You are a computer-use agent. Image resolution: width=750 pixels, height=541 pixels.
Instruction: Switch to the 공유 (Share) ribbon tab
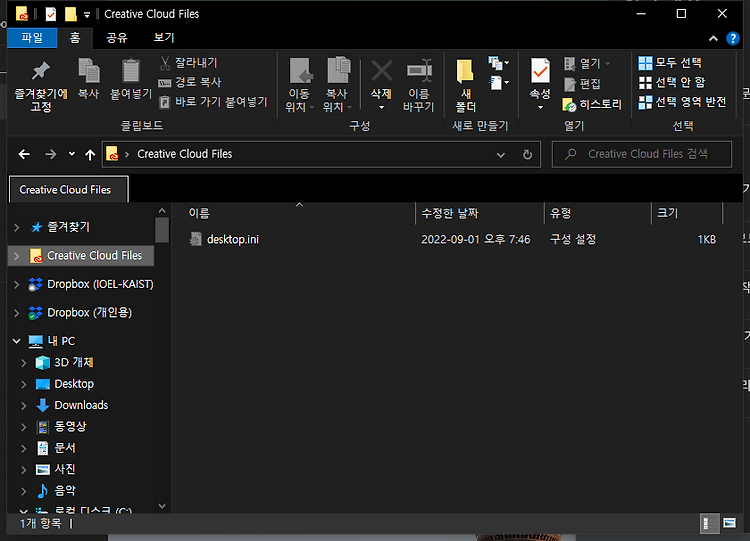pyautogui.click(x=117, y=38)
